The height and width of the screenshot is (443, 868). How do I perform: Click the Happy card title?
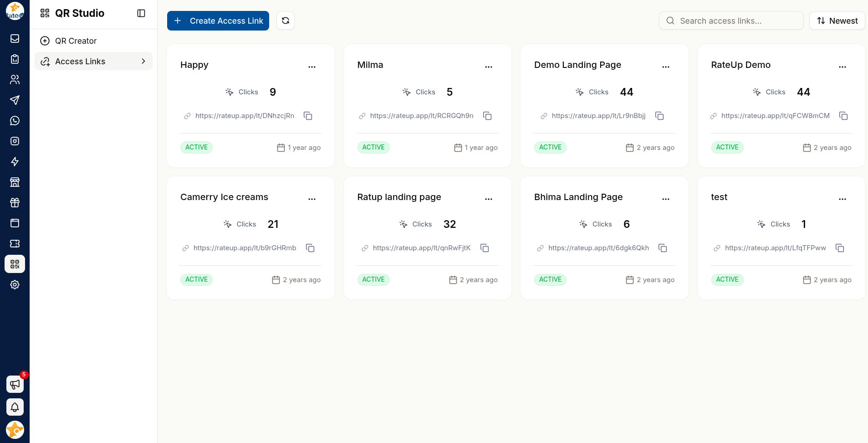[x=194, y=65]
